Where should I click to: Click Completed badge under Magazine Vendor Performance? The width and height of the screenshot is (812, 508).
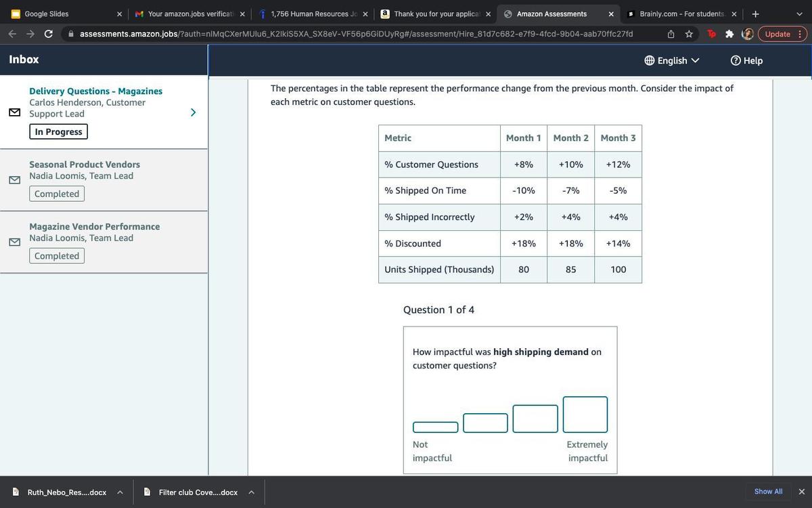[x=57, y=256]
